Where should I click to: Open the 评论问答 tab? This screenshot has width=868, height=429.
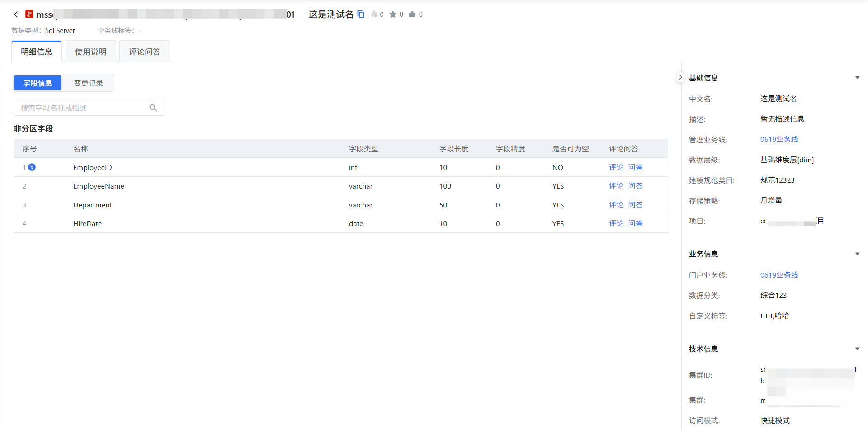tap(145, 52)
